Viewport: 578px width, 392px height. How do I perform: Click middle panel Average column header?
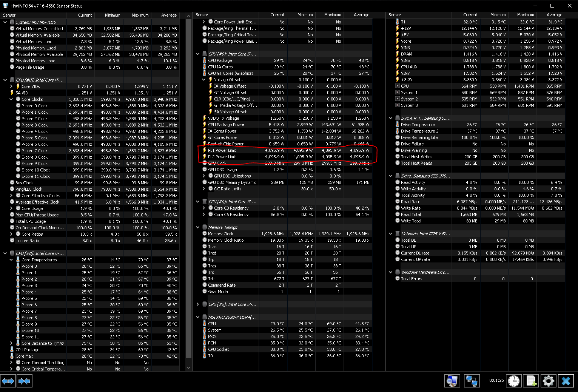[x=358, y=15]
